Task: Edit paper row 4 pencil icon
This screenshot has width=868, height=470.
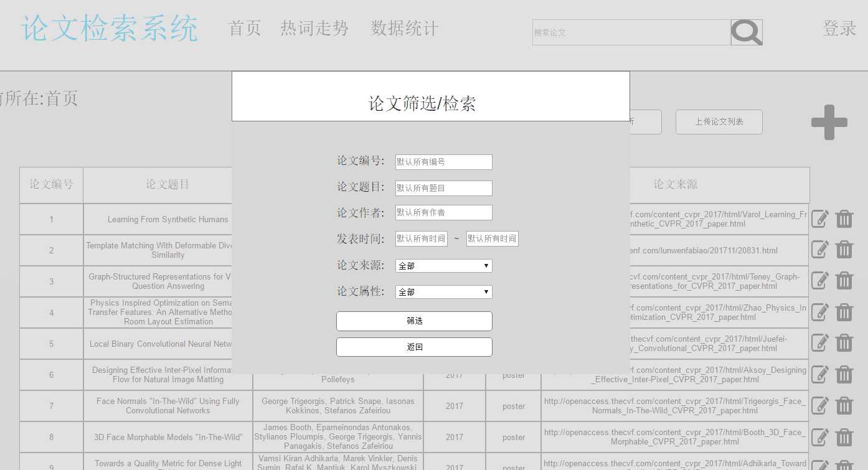Action: pyautogui.click(x=820, y=312)
